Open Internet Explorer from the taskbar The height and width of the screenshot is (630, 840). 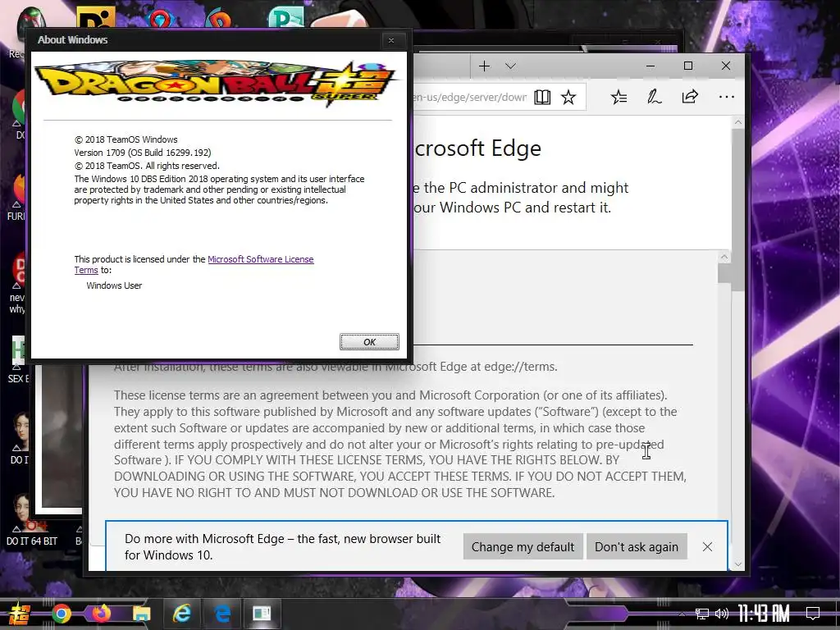[x=181, y=614]
